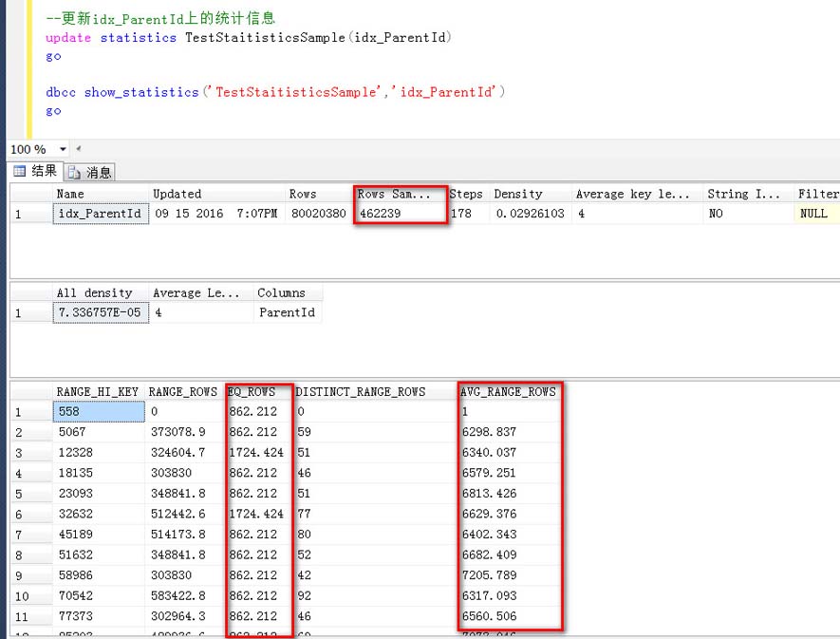This screenshot has height=639, width=840.
Task: Click the Rows Sam... column header
Action: click(x=394, y=194)
